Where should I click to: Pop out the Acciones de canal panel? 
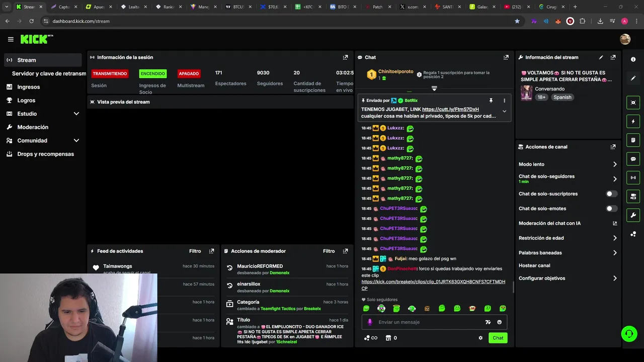613,147
